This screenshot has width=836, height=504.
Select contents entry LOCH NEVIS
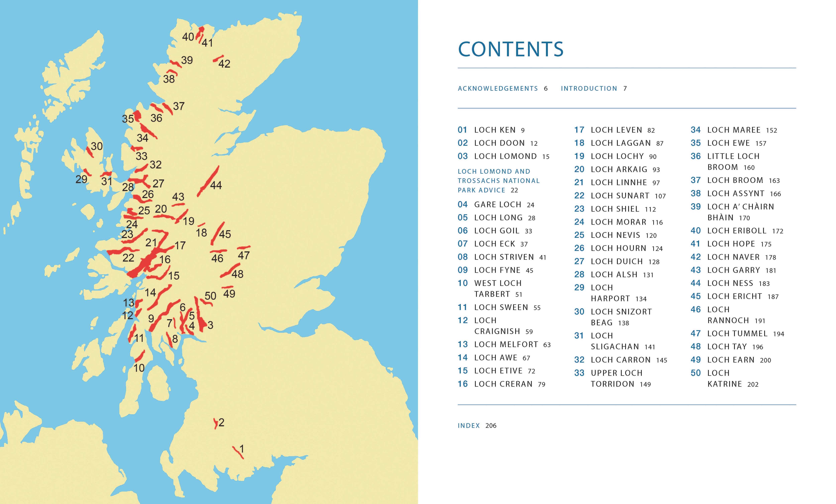[615, 235]
